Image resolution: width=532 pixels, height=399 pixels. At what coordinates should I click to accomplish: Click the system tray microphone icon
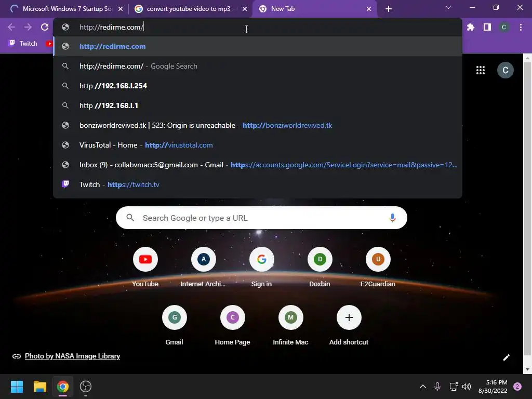pyautogui.click(x=437, y=387)
